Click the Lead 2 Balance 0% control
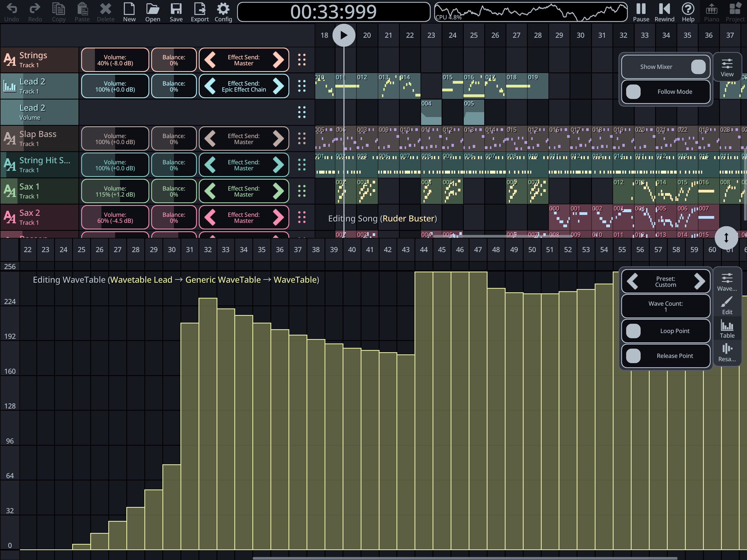This screenshot has width=747, height=560. [x=174, y=86]
